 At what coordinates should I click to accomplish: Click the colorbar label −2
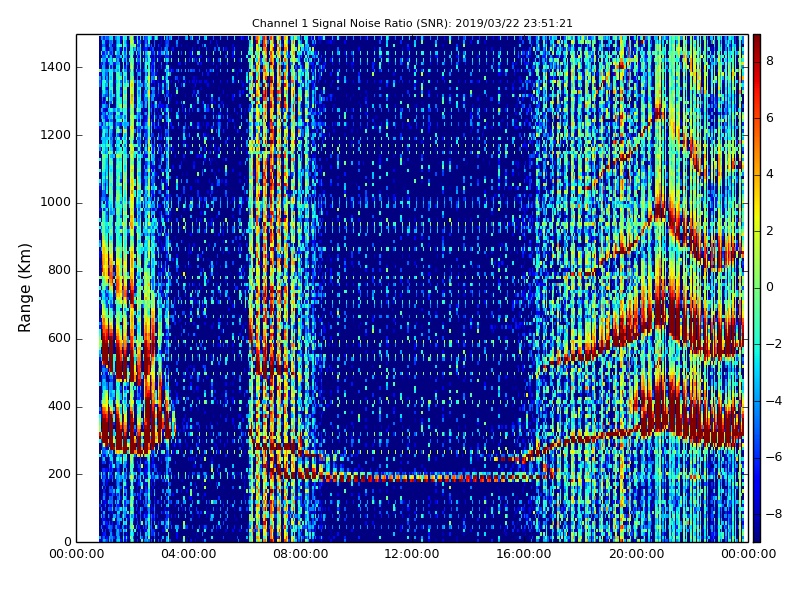774,344
